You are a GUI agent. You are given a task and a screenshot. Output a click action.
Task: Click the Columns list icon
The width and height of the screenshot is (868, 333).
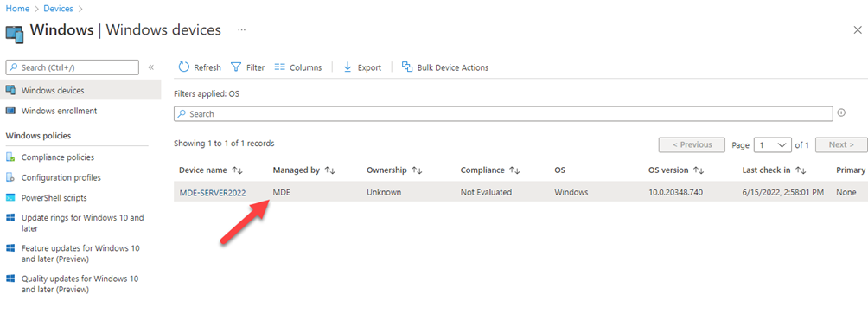tap(279, 67)
